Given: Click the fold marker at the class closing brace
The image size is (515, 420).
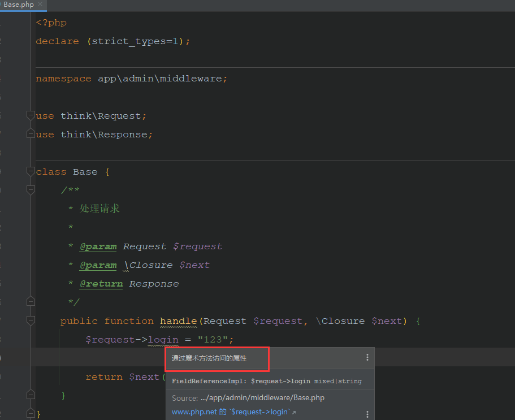Looking at the screenshot, I should point(31,414).
